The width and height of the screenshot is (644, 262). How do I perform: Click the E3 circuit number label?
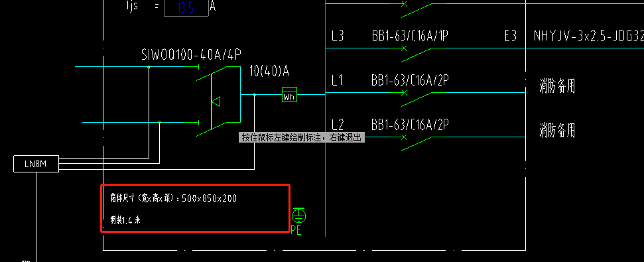tap(511, 36)
